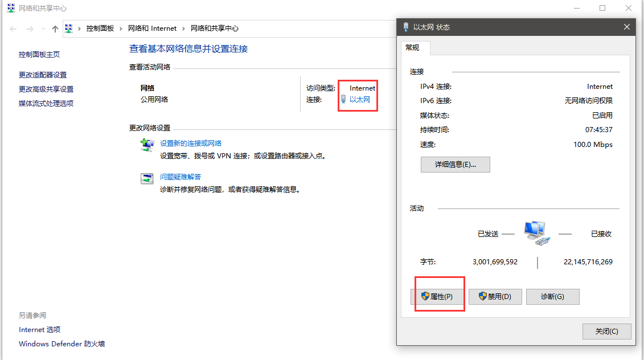Click the Up one level arrow
Screen dimensions: 644x360
(55, 29)
